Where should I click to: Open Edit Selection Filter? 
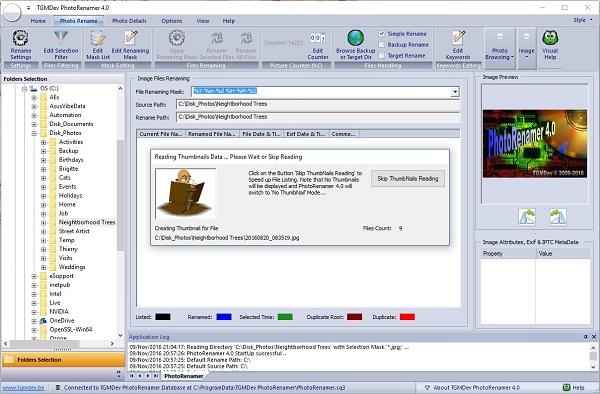coord(61,45)
